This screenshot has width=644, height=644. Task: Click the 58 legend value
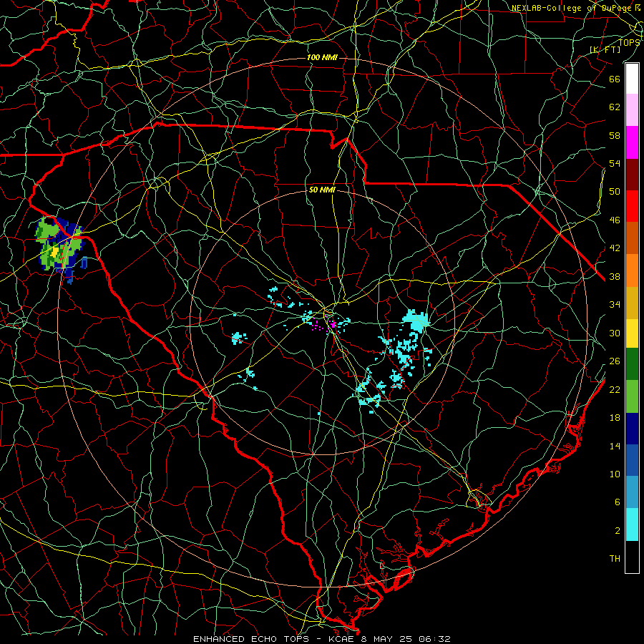[x=615, y=135]
